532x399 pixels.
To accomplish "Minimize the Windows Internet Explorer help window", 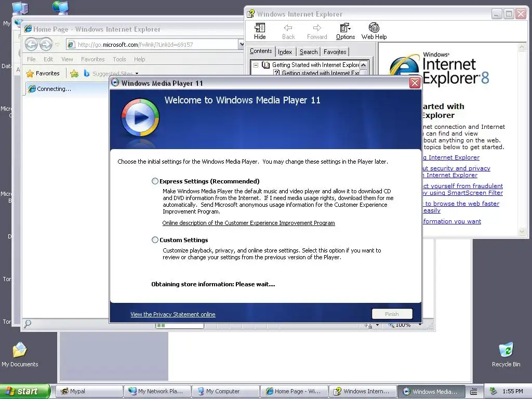I will (x=497, y=14).
